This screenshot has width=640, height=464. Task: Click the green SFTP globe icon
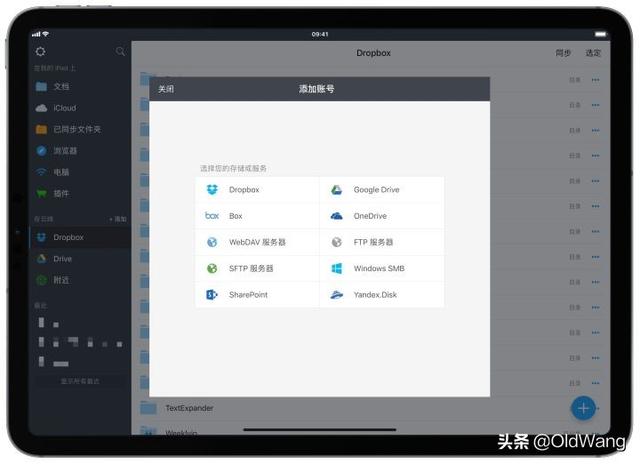(x=212, y=268)
